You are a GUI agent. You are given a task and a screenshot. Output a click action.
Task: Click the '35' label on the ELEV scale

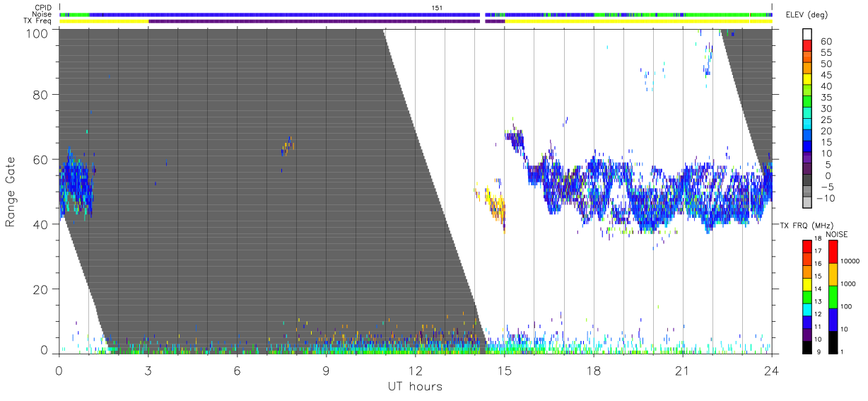pos(826,98)
